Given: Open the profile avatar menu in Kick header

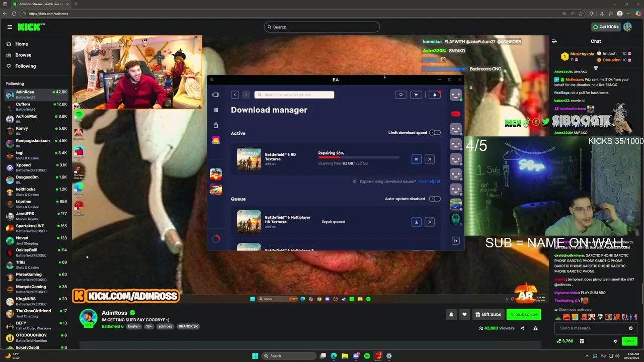Looking at the screenshot, I should pos(627,27).
